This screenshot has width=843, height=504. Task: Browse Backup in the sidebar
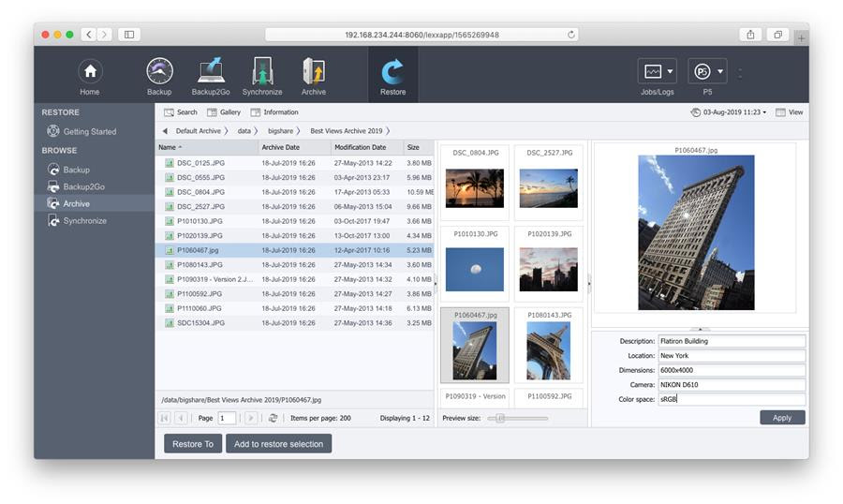(x=68, y=170)
